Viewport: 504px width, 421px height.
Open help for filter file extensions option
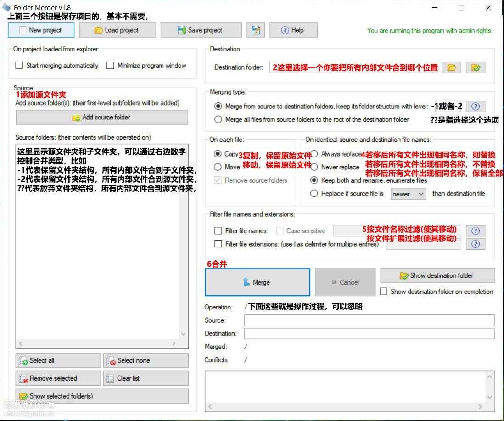coord(476,244)
